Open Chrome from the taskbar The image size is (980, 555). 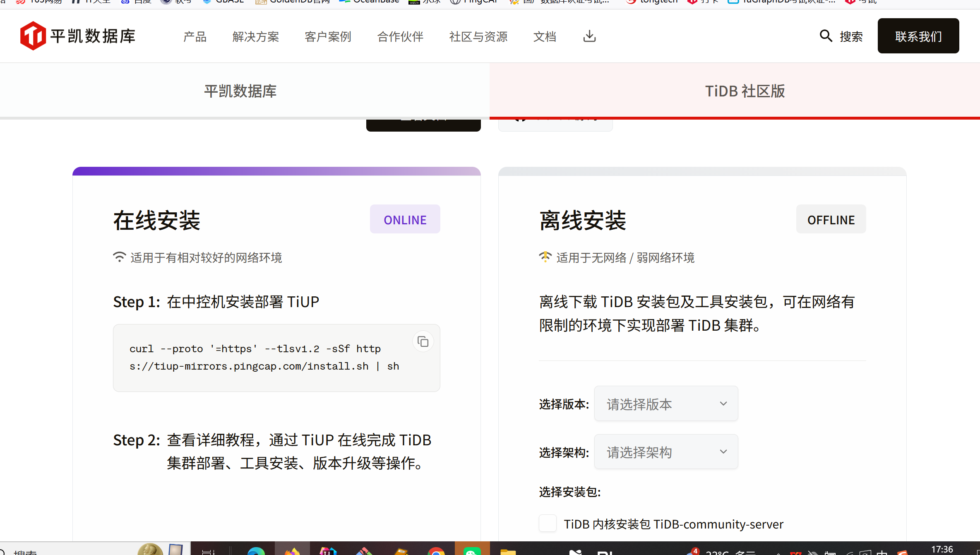point(436,550)
